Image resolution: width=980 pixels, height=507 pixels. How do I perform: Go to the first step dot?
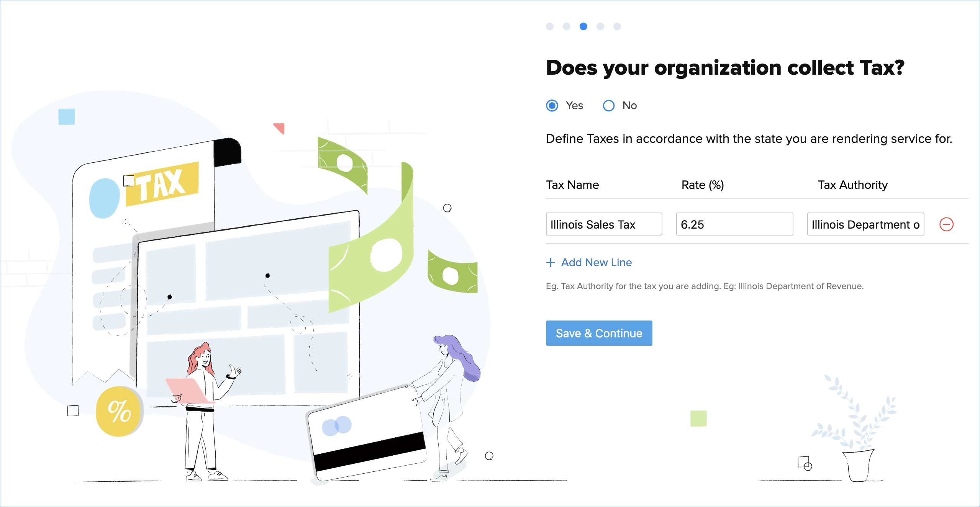tap(549, 26)
